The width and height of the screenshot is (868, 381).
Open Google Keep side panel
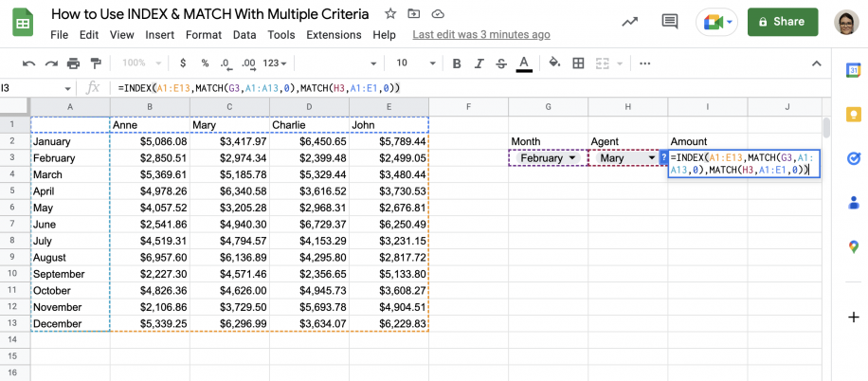[853, 114]
